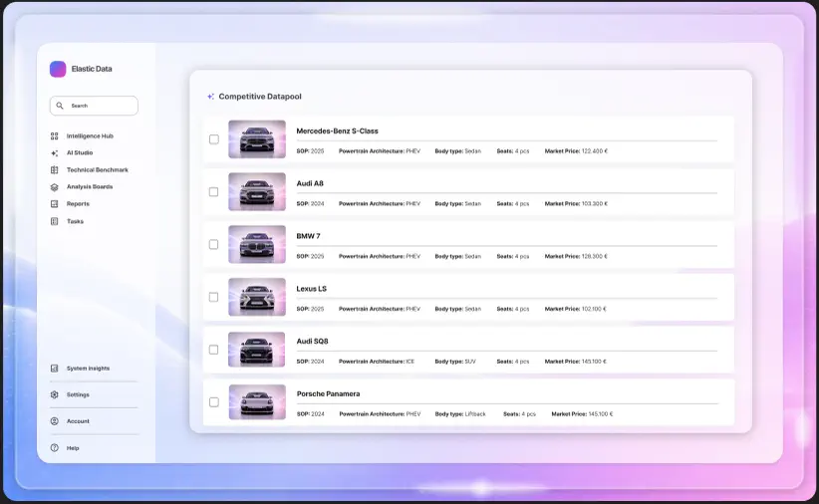Open the Mercedes-Benz S-Class car thumbnail
The image size is (819, 504).
257,139
